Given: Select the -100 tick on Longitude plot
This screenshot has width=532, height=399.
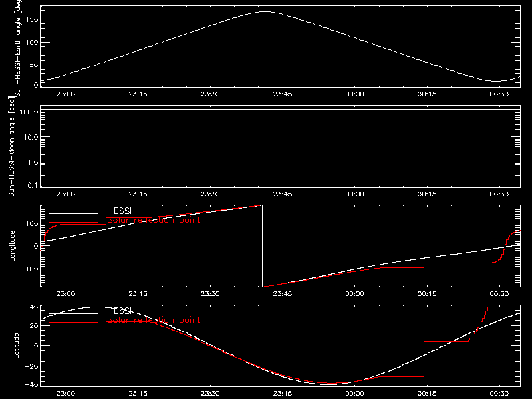Looking at the screenshot, I should [29, 269].
